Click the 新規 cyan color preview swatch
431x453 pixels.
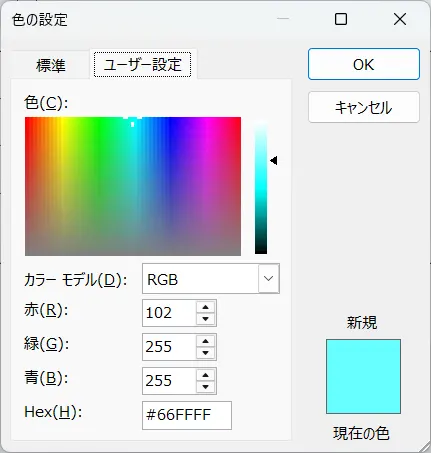click(x=363, y=376)
